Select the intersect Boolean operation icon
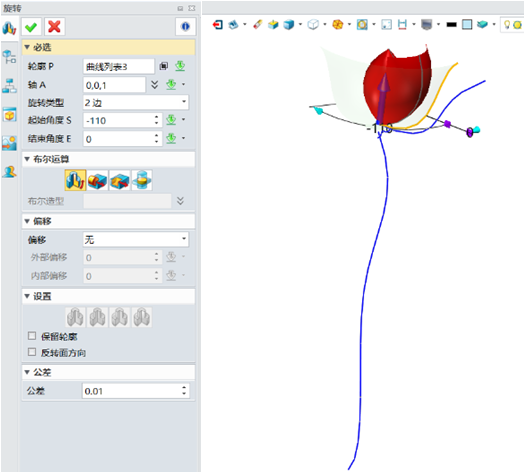The image size is (526, 472). [x=142, y=180]
